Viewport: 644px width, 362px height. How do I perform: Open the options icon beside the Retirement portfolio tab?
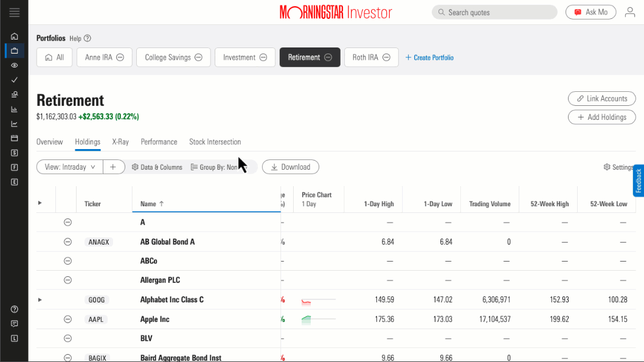tap(328, 57)
